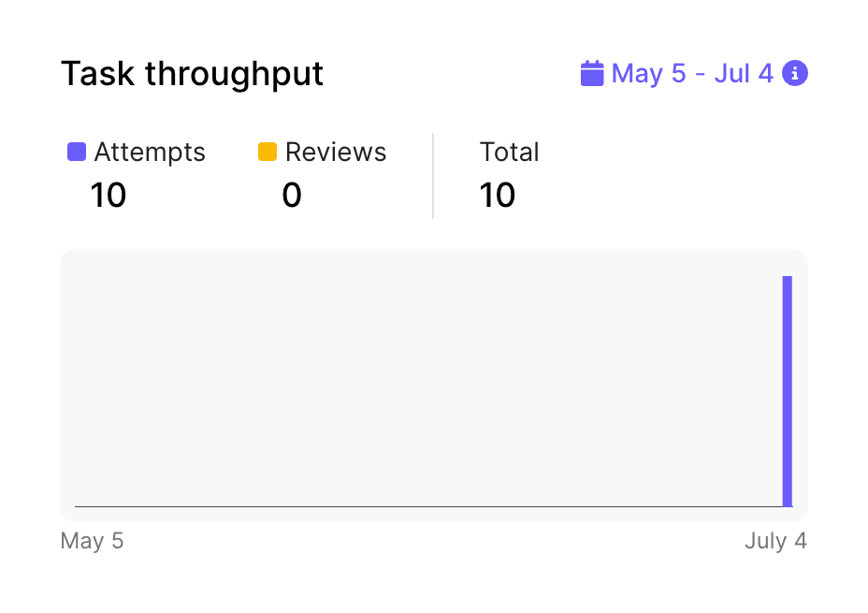Screen dimensions: 868x613
Task: Click the calendar icon beside the date range
Action: pyautogui.click(x=593, y=73)
